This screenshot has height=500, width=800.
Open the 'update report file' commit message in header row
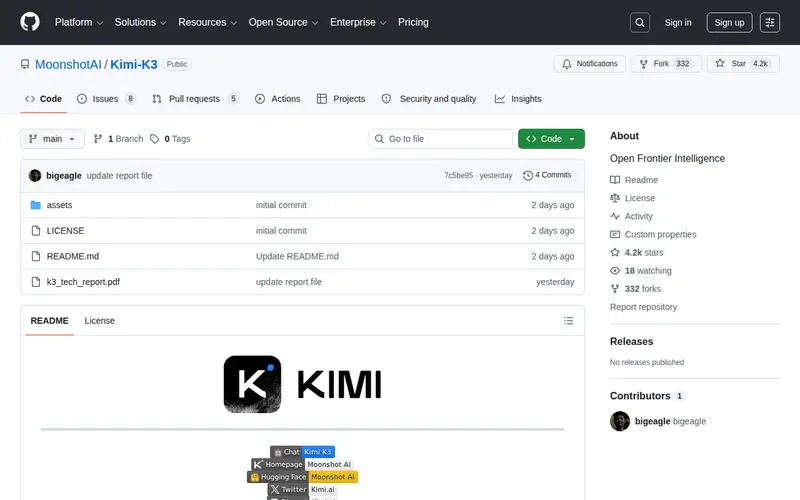click(x=119, y=176)
